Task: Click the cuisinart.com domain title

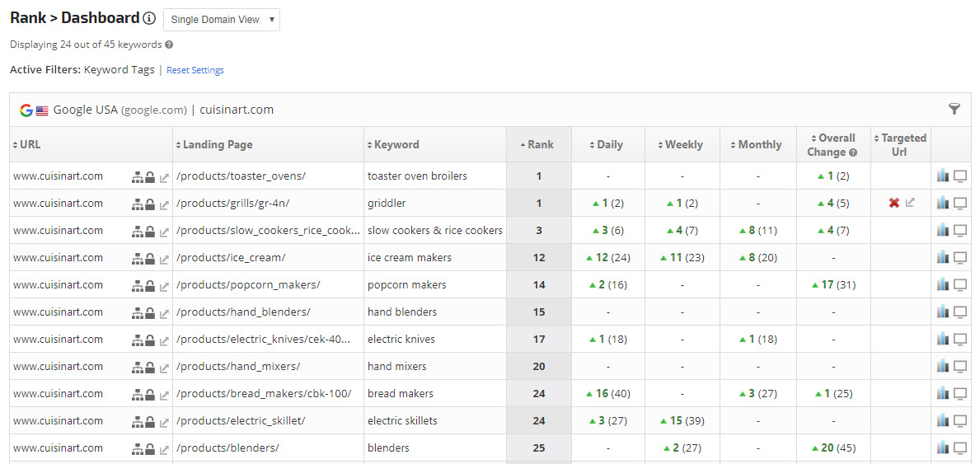Action: click(x=237, y=110)
